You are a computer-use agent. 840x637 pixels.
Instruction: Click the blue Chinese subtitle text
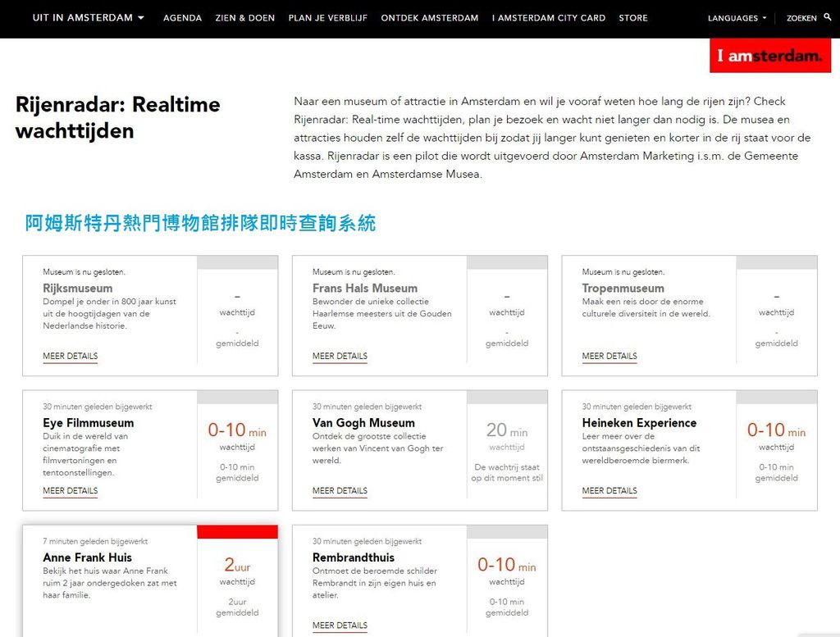click(x=200, y=223)
